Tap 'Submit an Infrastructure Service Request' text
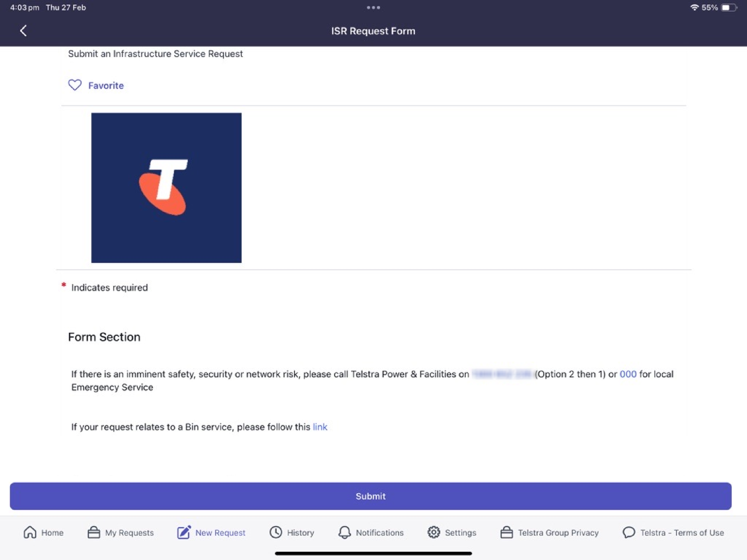747x560 pixels. (x=155, y=54)
